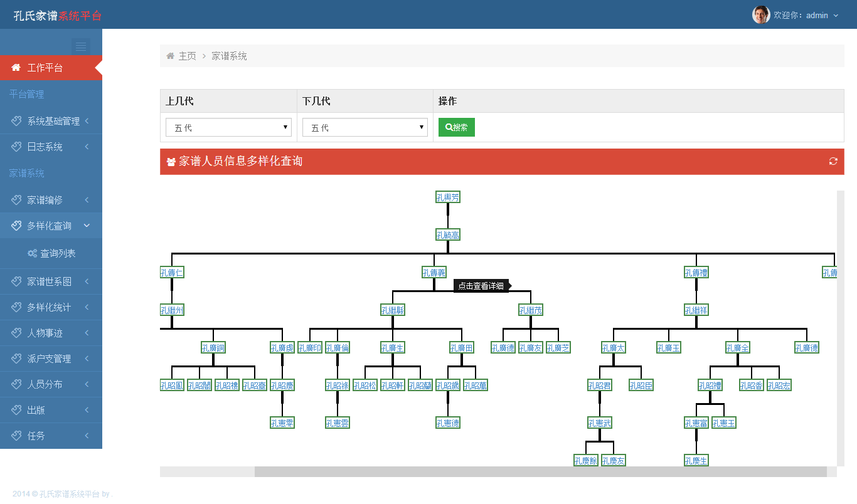Viewport: 857px width, 504px height.
Task: Open the 出版 sidebar menu label
Action: click(x=36, y=410)
